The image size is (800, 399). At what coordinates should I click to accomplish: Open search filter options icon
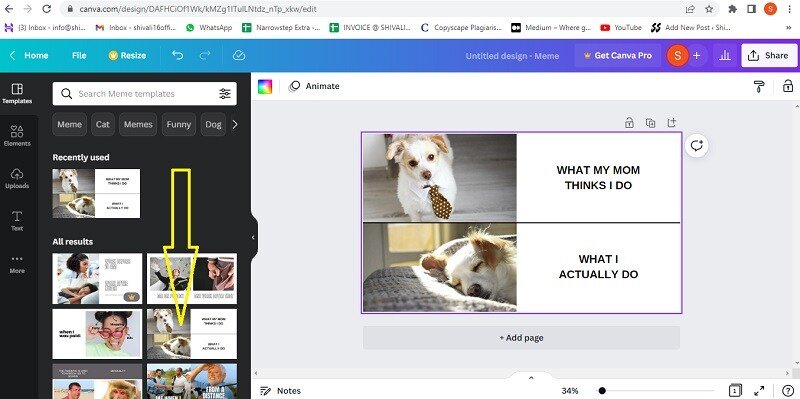[224, 93]
